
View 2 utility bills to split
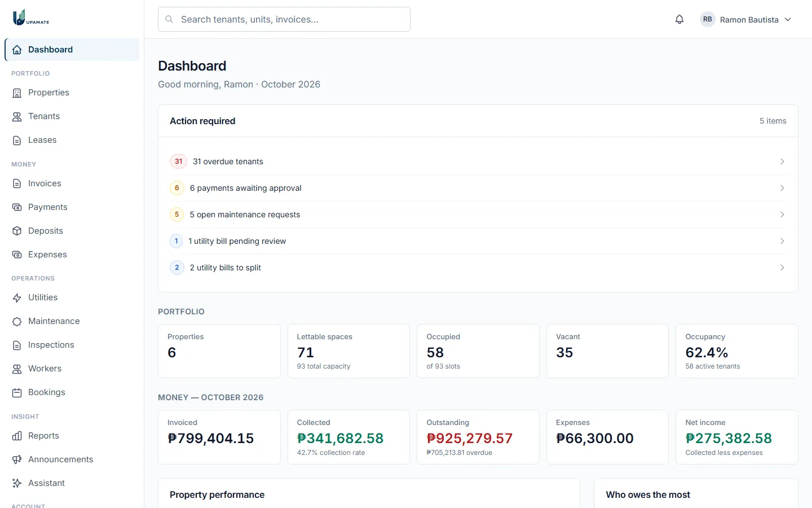coord(478,268)
